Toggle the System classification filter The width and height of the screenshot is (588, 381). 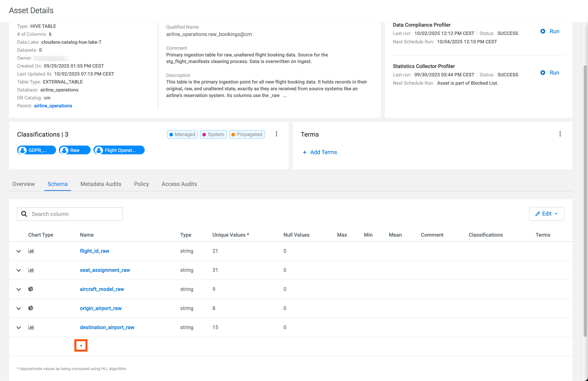point(213,134)
